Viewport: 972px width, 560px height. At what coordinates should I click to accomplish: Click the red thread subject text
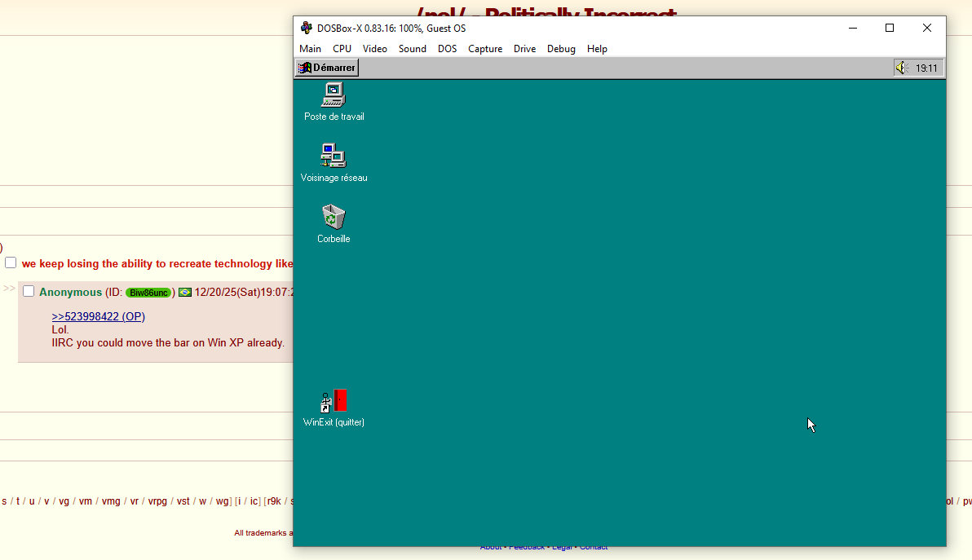(157, 264)
